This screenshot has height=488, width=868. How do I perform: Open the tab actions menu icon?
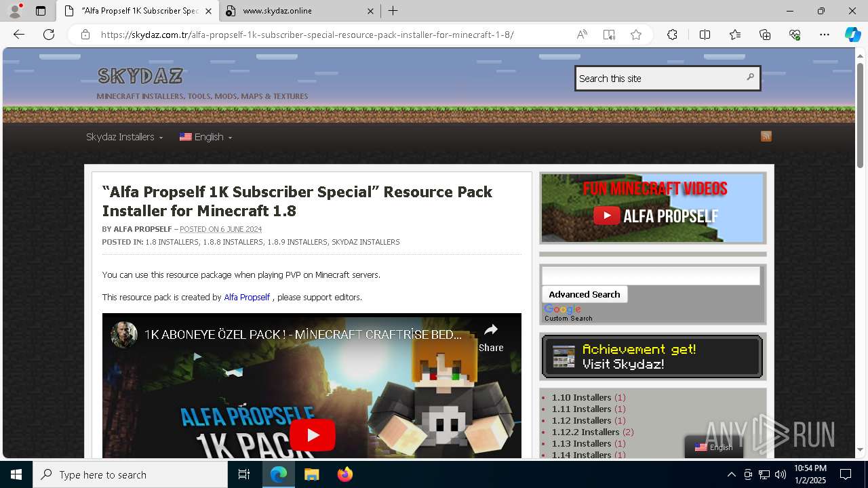(x=41, y=11)
